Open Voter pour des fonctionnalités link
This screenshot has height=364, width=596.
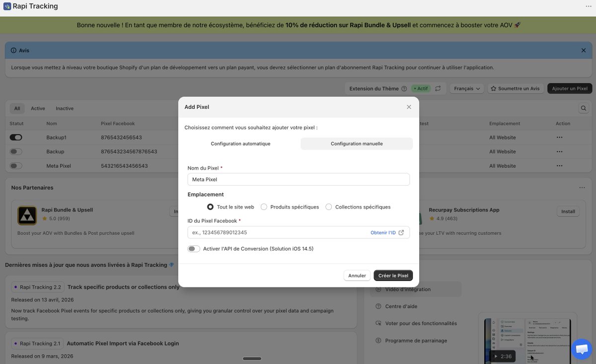coord(421,323)
